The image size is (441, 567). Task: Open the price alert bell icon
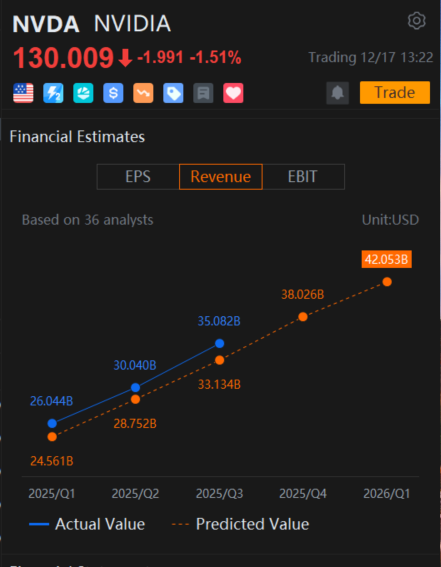tap(338, 93)
